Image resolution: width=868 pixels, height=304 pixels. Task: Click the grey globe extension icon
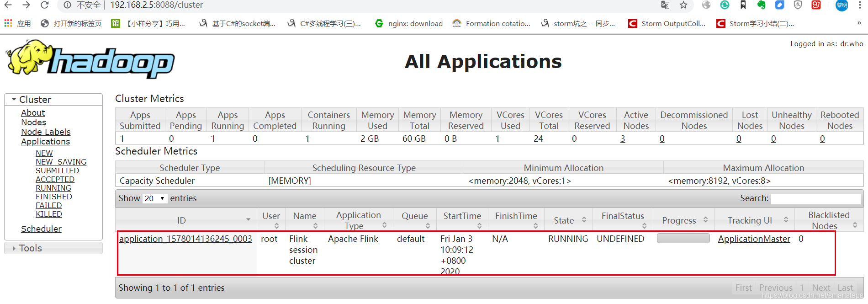pos(706,5)
